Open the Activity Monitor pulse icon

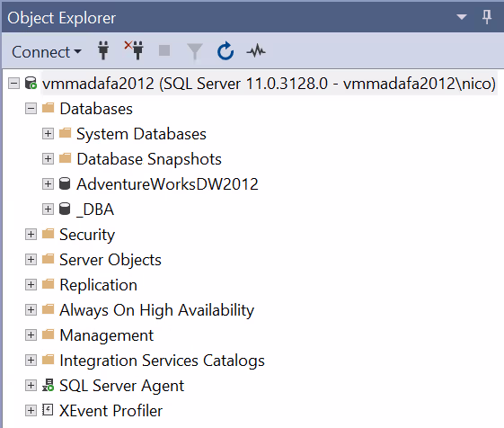pyautogui.click(x=256, y=51)
